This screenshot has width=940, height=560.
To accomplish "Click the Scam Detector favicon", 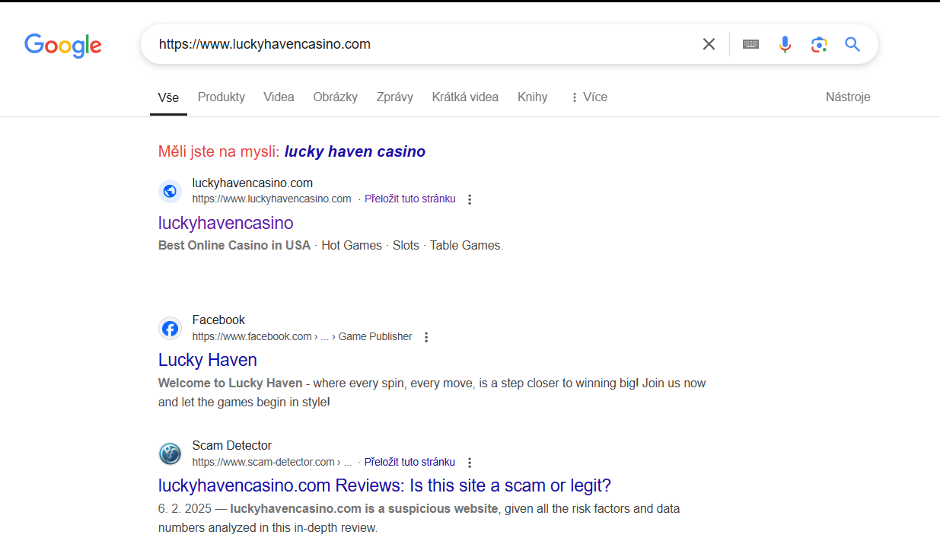I will coord(170,454).
